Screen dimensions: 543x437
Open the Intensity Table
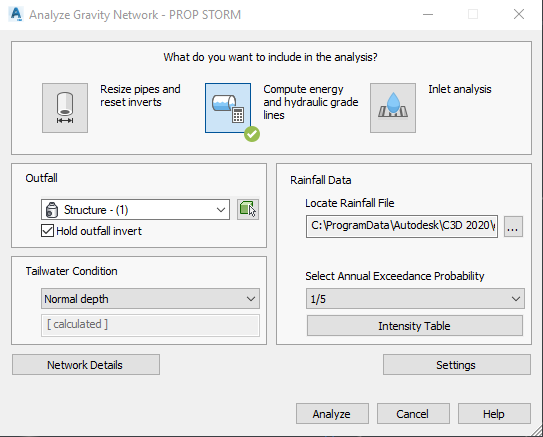[x=415, y=325]
